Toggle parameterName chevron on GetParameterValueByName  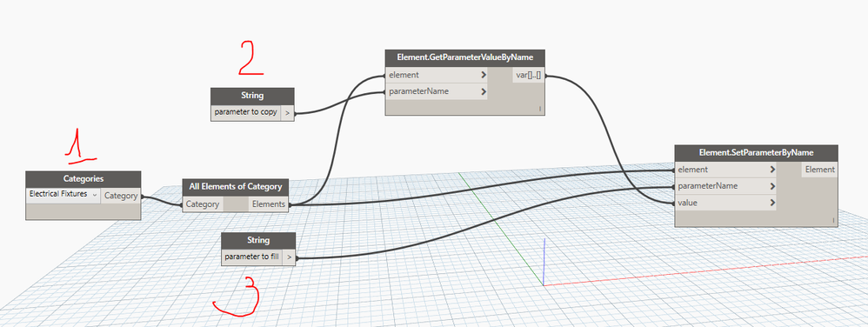click(484, 91)
